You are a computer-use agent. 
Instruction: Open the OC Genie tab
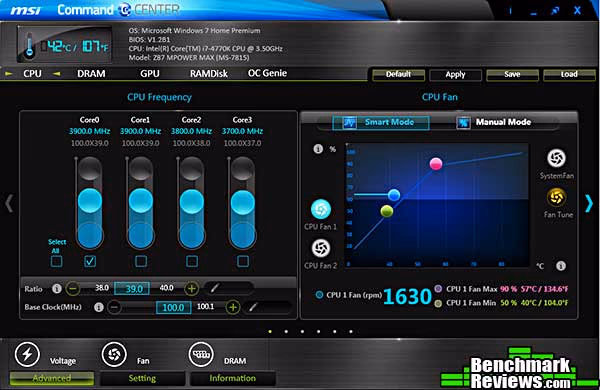pos(267,73)
